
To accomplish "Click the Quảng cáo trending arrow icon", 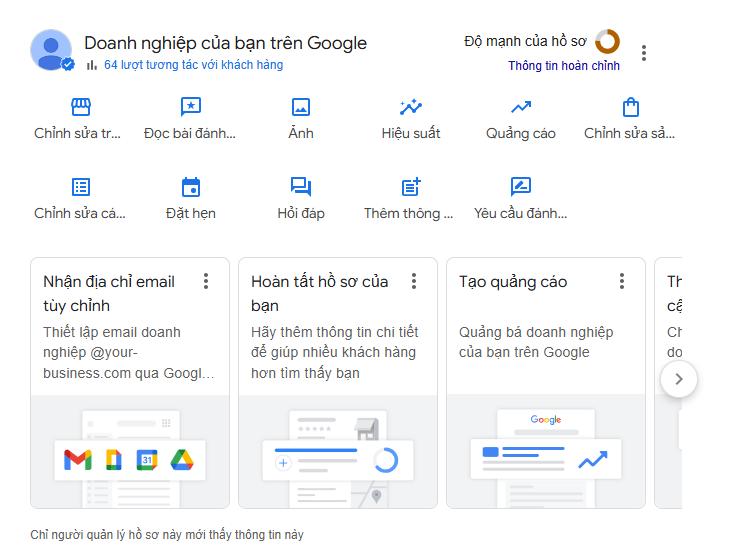I will click(521, 107).
